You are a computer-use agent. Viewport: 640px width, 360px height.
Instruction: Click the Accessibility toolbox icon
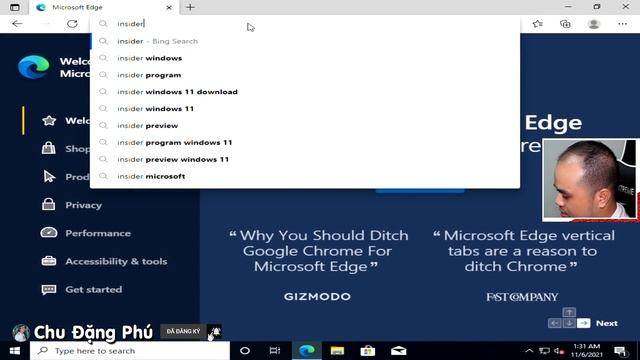tap(49, 261)
